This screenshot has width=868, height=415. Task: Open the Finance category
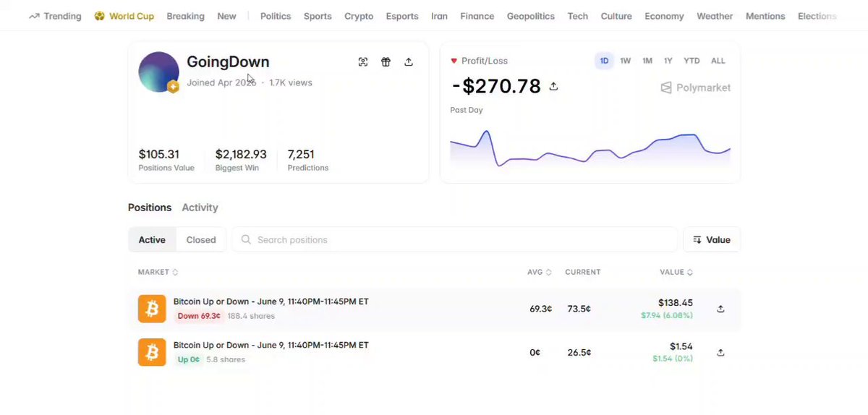click(x=477, y=16)
